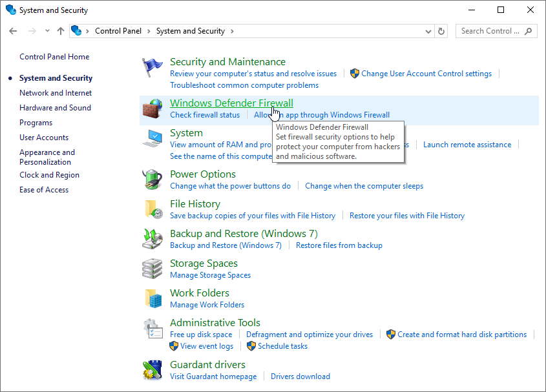This screenshot has height=392, width=546.
Task: Select System and Security breadcrumb segment
Action: tap(191, 31)
